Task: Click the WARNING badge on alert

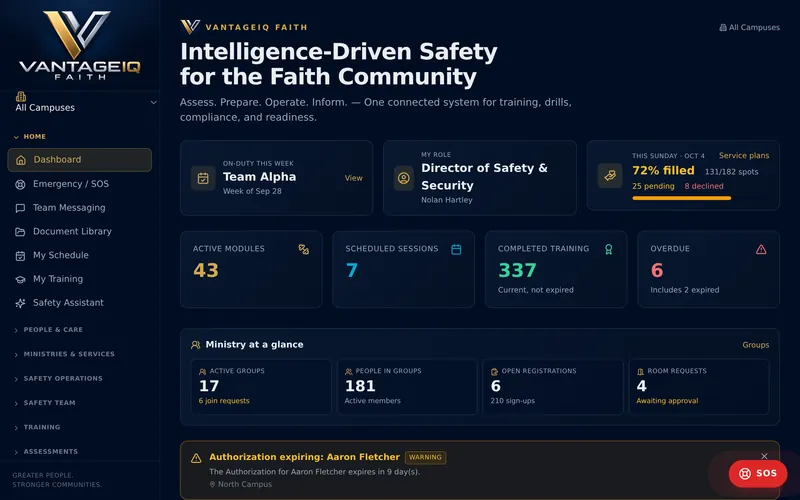Action: pyautogui.click(x=426, y=457)
